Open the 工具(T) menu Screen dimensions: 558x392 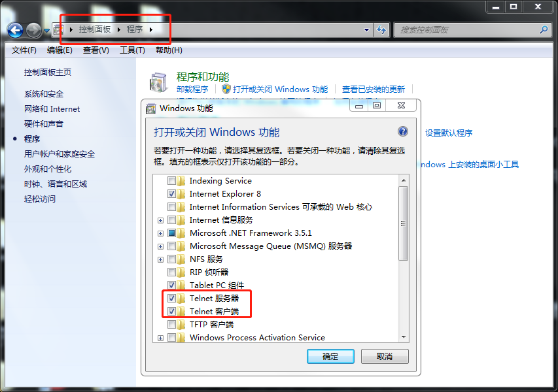click(132, 50)
